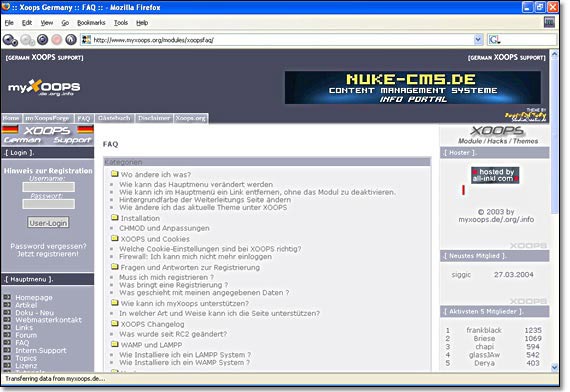Click the icon beside Links menu entry
570x392 pixels.
click(7, 327)
